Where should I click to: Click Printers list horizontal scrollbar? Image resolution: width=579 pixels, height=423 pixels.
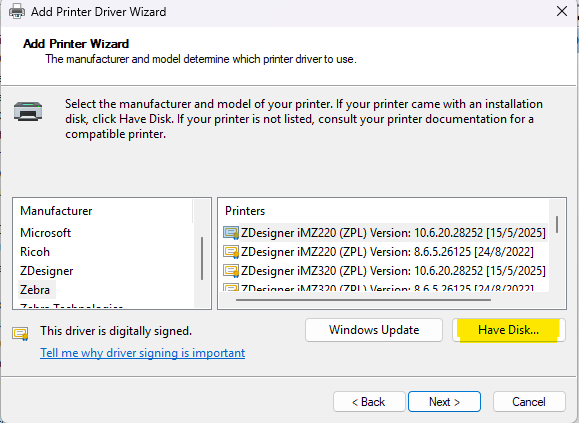363,300
